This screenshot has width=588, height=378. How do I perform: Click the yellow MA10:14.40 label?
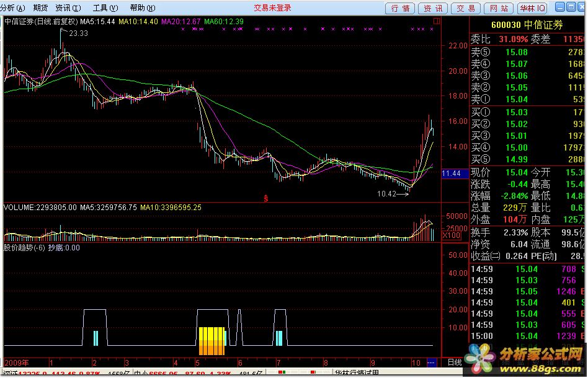point(138,21)
